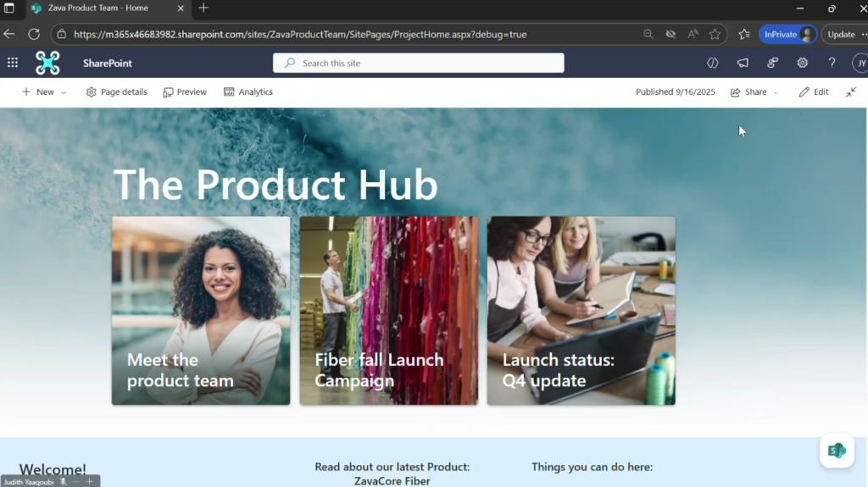Screen dimensions: 868x487
Task: Open the Help question mark icon
Action: coord(832,63)
